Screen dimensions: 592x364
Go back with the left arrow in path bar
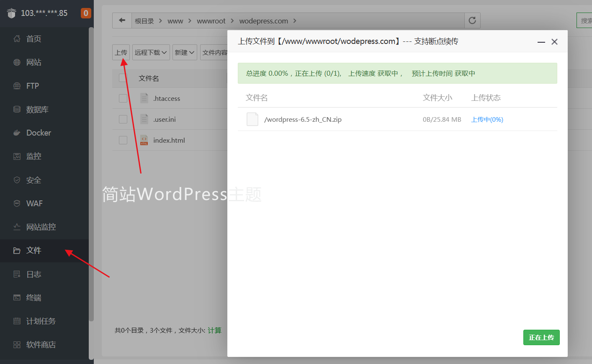(122, 20)
